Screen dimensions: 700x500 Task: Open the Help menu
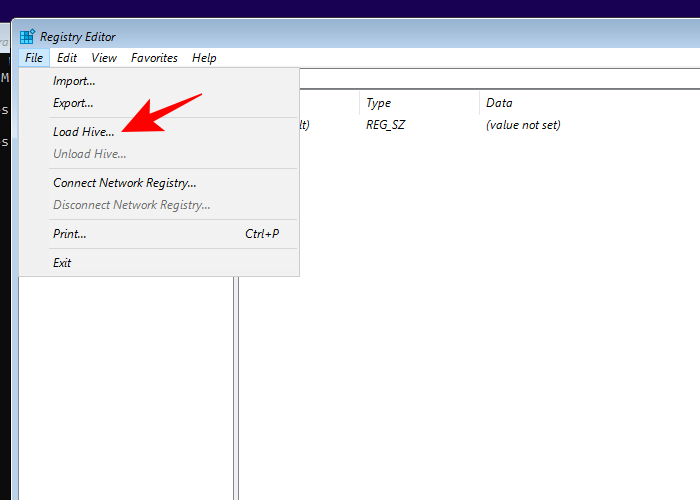click(204, 58)
